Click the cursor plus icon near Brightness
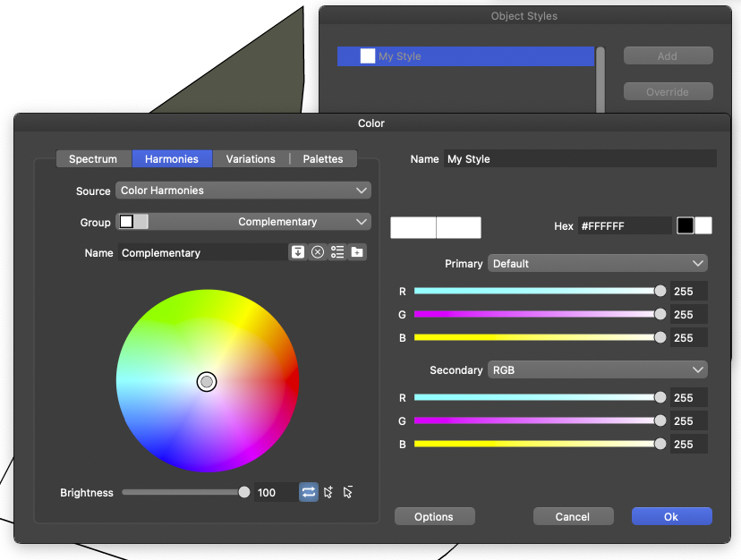 [x=328, y=492]
